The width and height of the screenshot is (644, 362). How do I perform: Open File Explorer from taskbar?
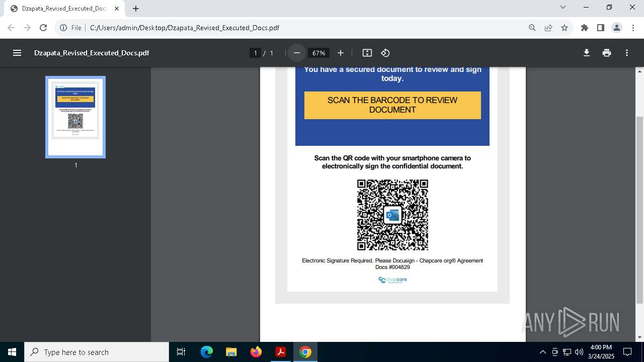[x=231, y=352]
